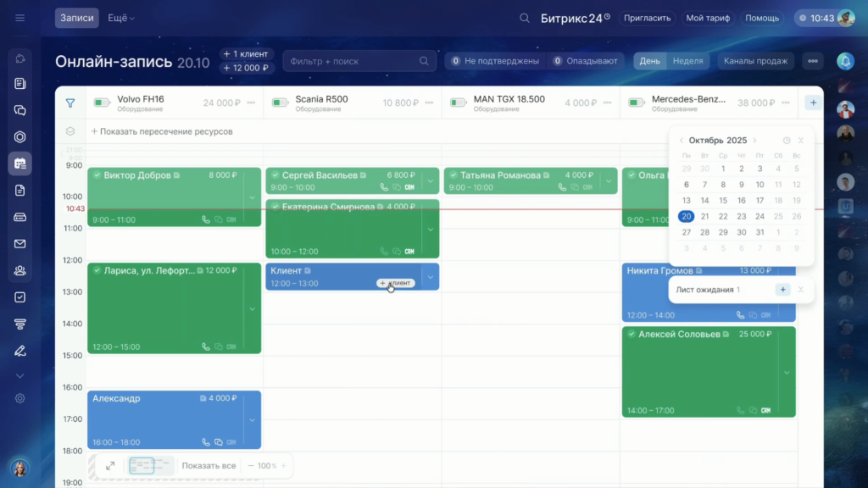Toggle confirmation check on Сергей Васильев booking
This screenshot has height=488, width=868.
(x=275, y=175)
